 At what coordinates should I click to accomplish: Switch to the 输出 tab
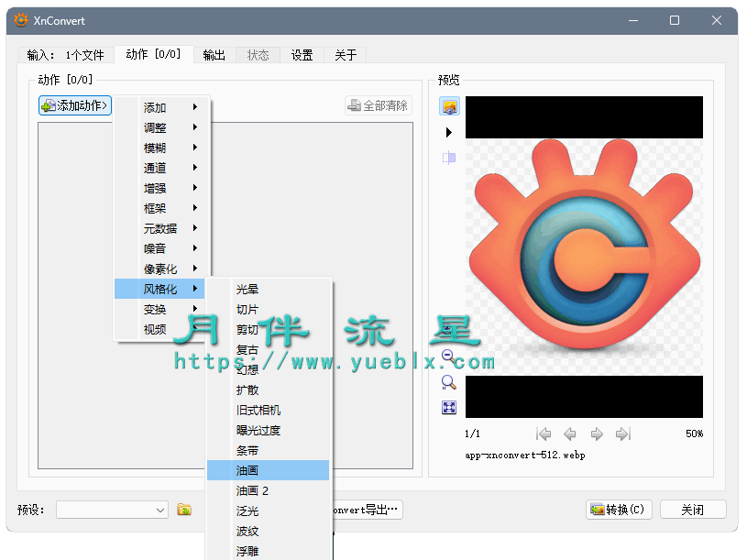pyautogui.click(x=214, y=55)
